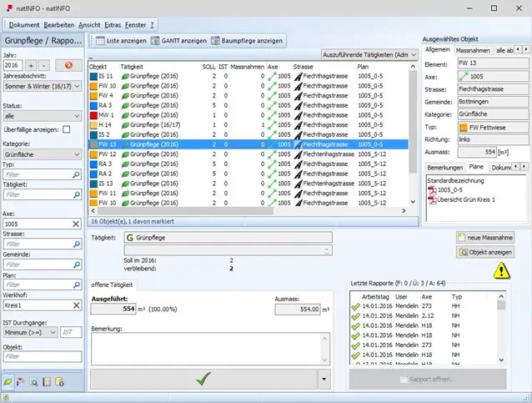Select the green leaf Grünpflege module icon
The image size is (532, 403).
[x=8, y=382]
